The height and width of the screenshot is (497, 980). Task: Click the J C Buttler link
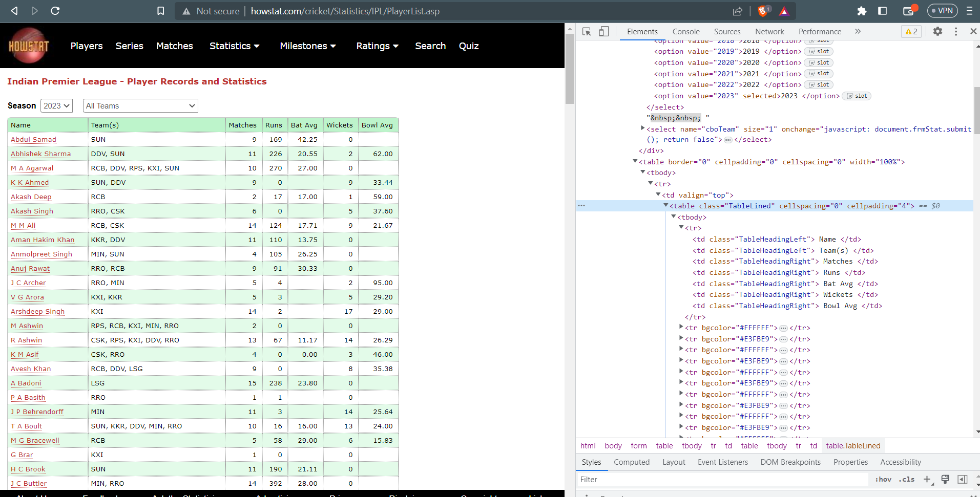pyautogui.click(x=28, y=483)
